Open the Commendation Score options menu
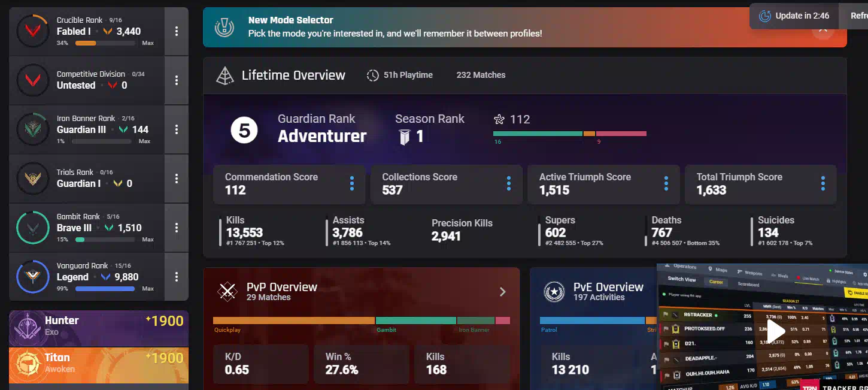The height and width of the screenshot is (390, 868). (x=352, y=184)
